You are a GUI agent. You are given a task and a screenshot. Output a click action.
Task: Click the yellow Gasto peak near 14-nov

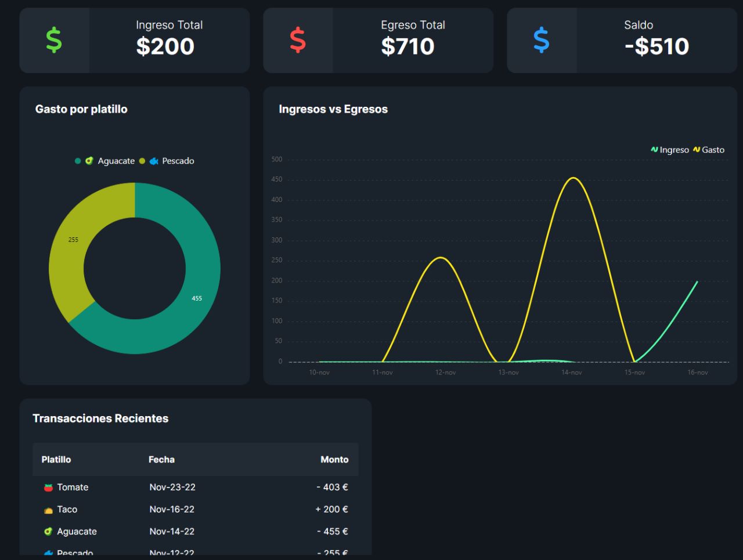pyautogui.click(x=573, y=178)
